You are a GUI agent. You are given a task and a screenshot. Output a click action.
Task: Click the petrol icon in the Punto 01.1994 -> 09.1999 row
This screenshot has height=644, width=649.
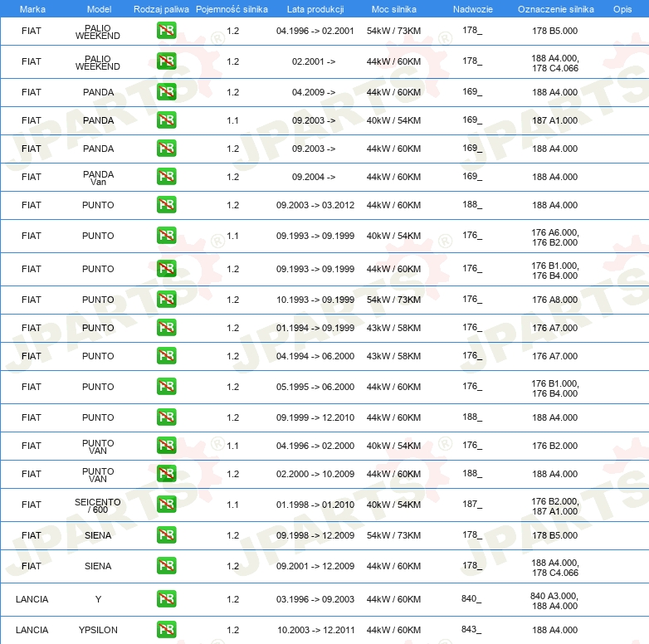coord(166,327)
